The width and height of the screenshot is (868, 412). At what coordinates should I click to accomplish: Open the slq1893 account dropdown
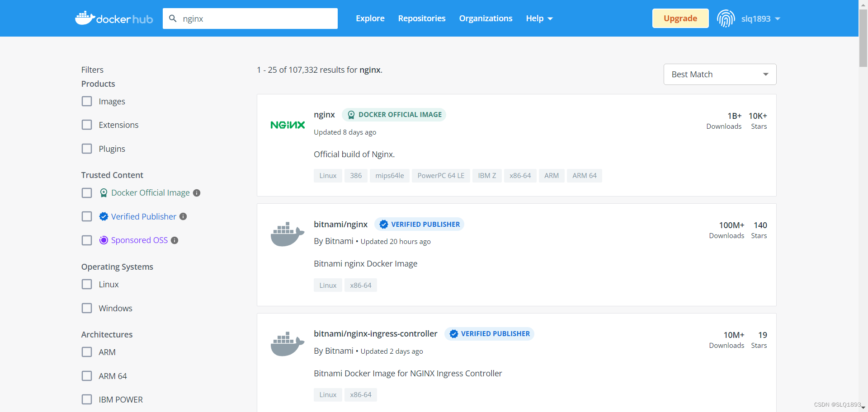[x=761, y=19]
